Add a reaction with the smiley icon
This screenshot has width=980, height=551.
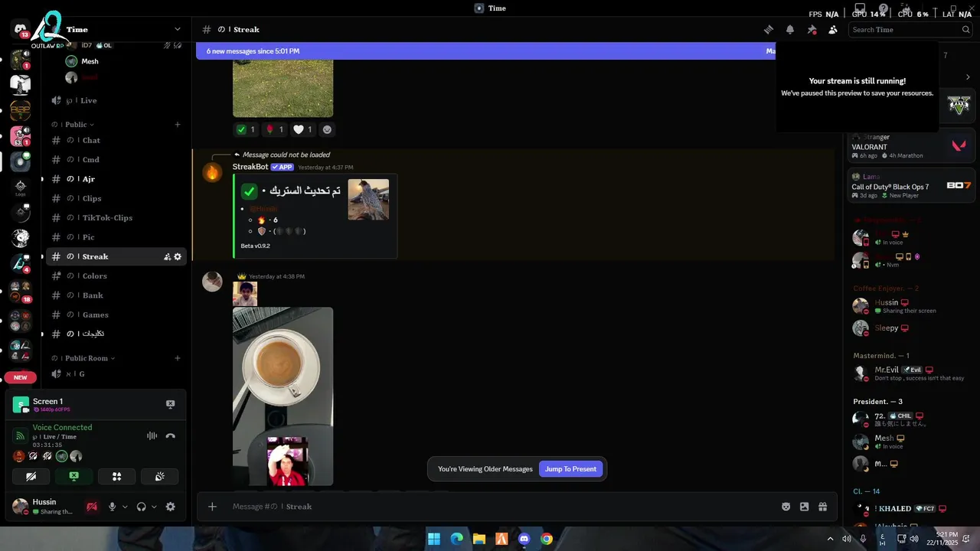[328, 129]
